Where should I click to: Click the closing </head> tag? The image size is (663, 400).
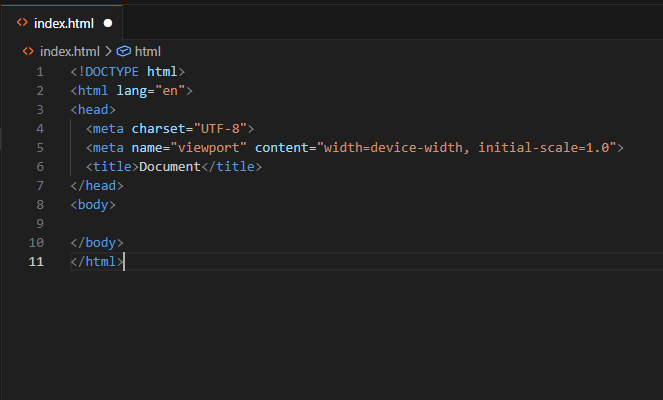coord(97,185)
